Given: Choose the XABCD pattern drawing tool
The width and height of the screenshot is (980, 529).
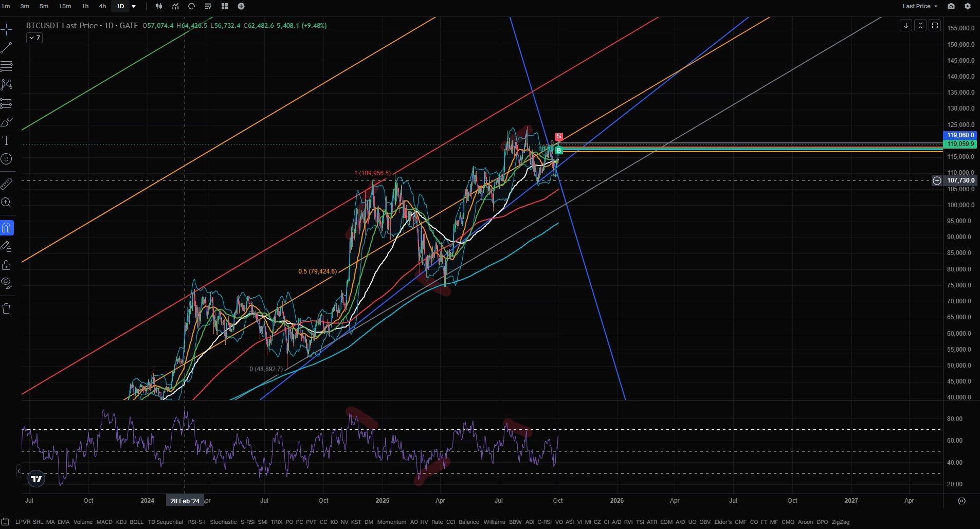Looking at the screenshot, I should (x=6, y=85).
